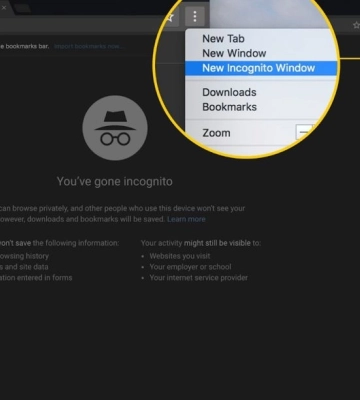The height and width of the screenshot is (400, 360).
Task: Close the current browser tab
Action: coord(4,7)
